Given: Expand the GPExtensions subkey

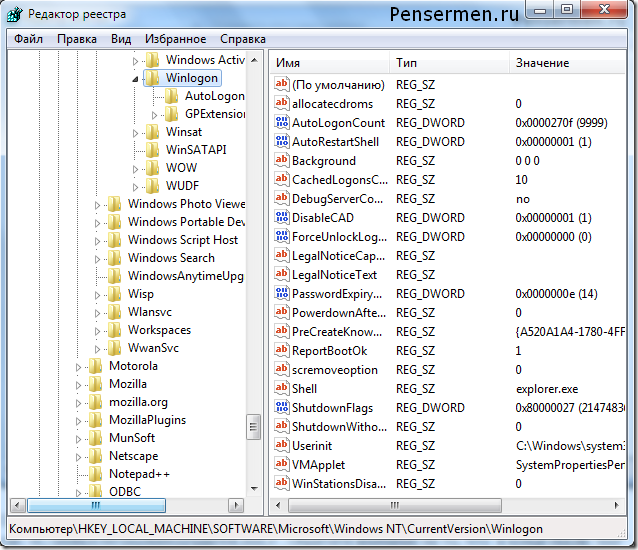Looking at the screenshot, I should pos(154,115).
